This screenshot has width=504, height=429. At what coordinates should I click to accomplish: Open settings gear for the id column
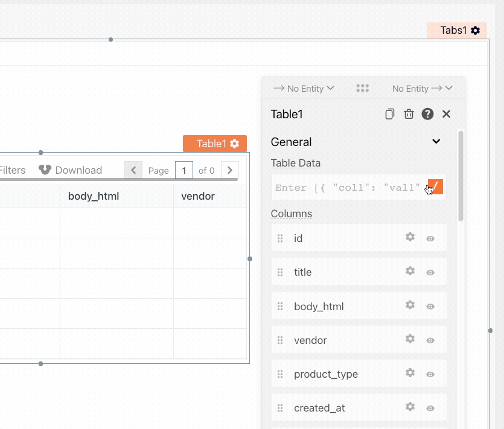(410, 237)
